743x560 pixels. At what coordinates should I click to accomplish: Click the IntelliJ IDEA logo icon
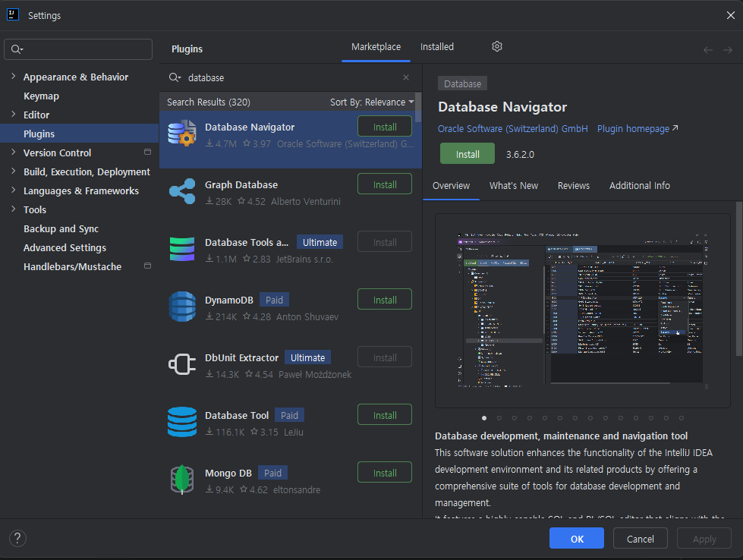click(x=13, y=14)
